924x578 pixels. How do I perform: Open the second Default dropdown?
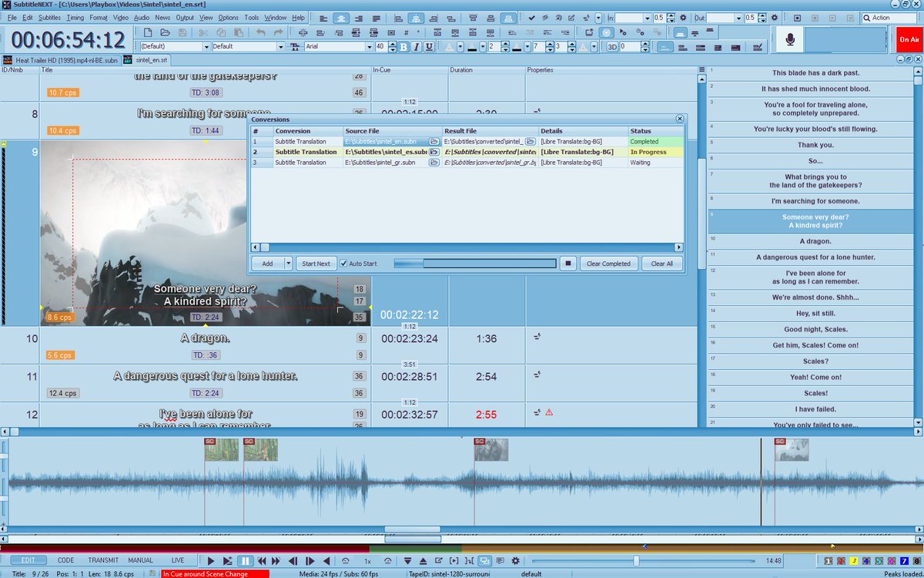pos(281,46)
